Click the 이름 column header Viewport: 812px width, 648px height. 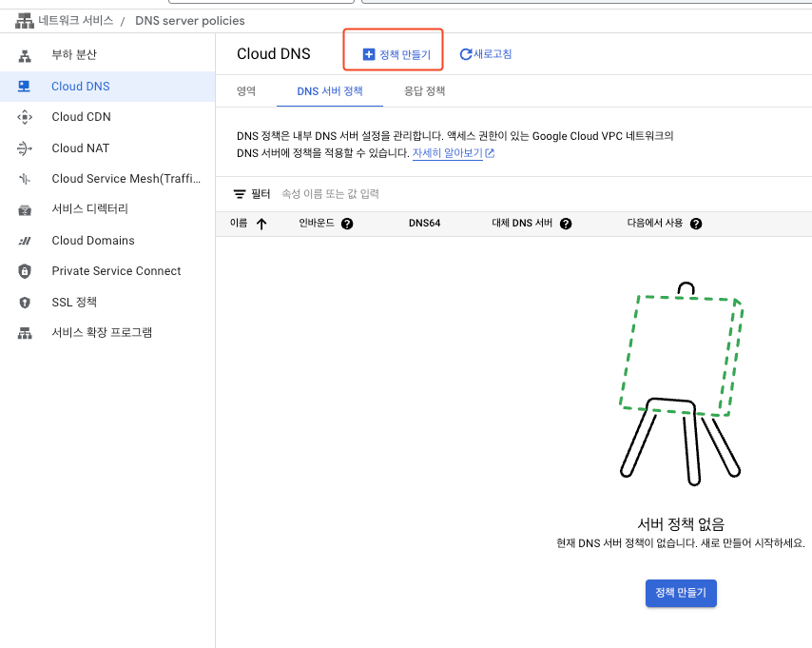(239, 224)
